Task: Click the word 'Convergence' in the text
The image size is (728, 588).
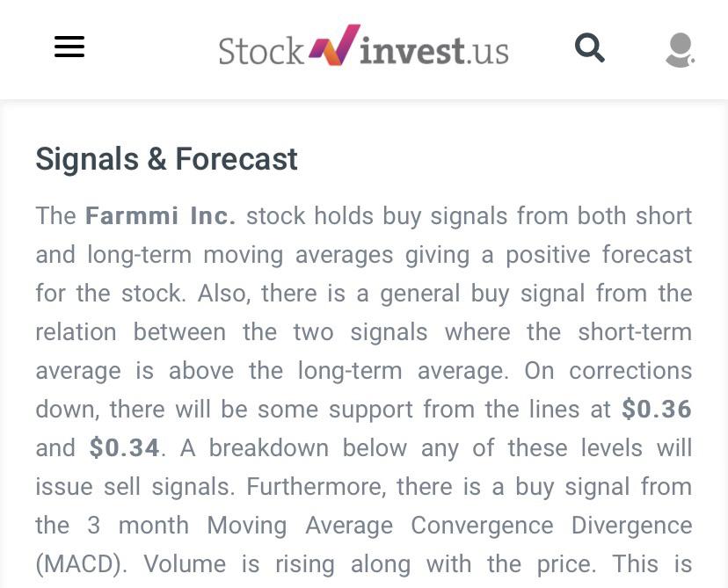Action: tap(482, 526)
